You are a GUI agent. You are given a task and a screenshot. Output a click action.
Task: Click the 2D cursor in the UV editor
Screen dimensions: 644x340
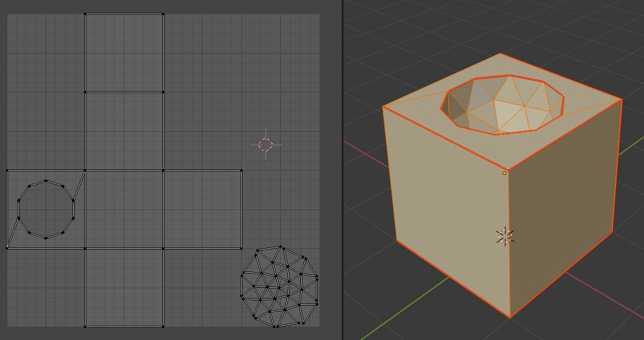pyautogui.click(x=266, y=145)
